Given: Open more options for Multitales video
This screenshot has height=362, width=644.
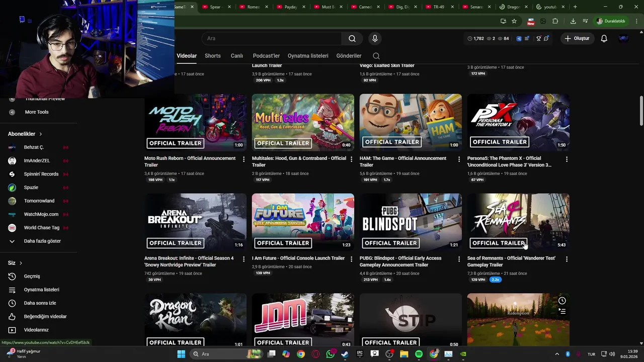Looking at the screenshot, I should (352, 159).
